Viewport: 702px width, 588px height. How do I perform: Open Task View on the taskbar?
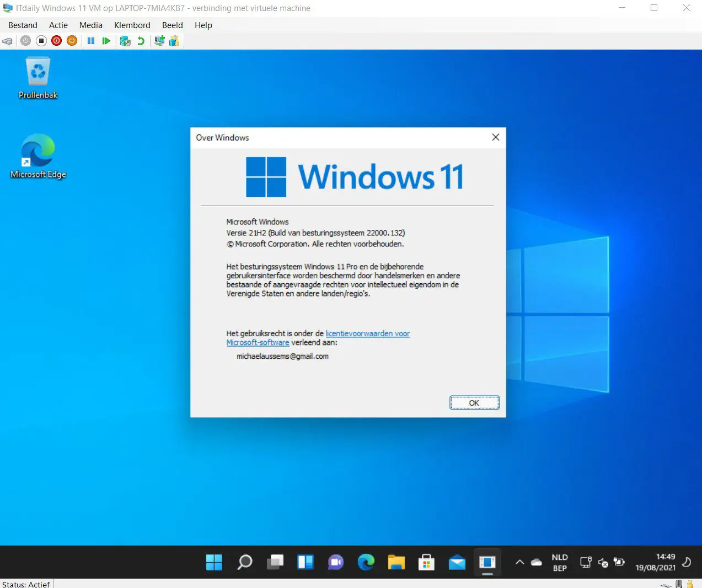pyautogui.click(x=275, y=562)
